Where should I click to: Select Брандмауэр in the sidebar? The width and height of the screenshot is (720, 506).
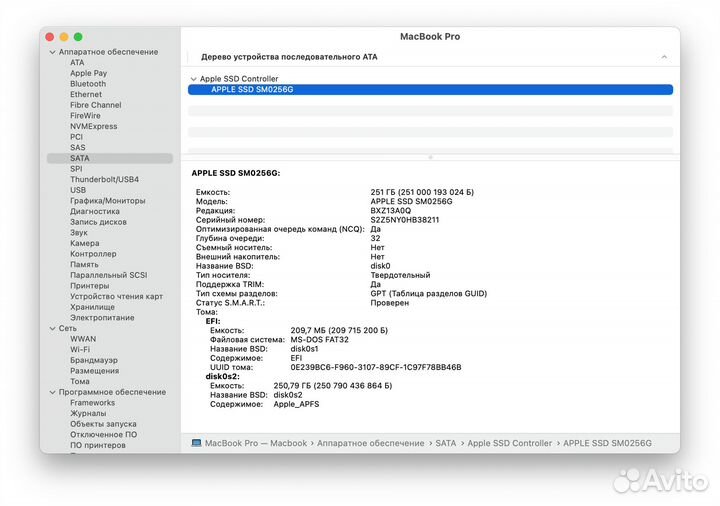click(94, 360)
